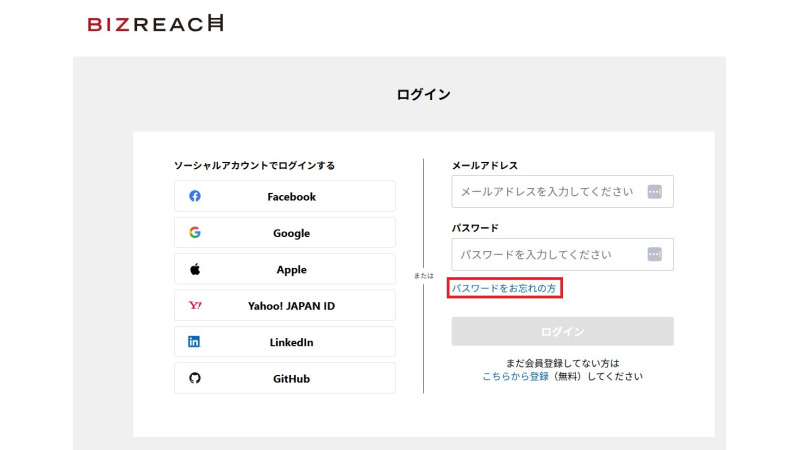800x450 pixels.
Task: Click the LinkedIn logo icon
Action: (x=194, y=342)
